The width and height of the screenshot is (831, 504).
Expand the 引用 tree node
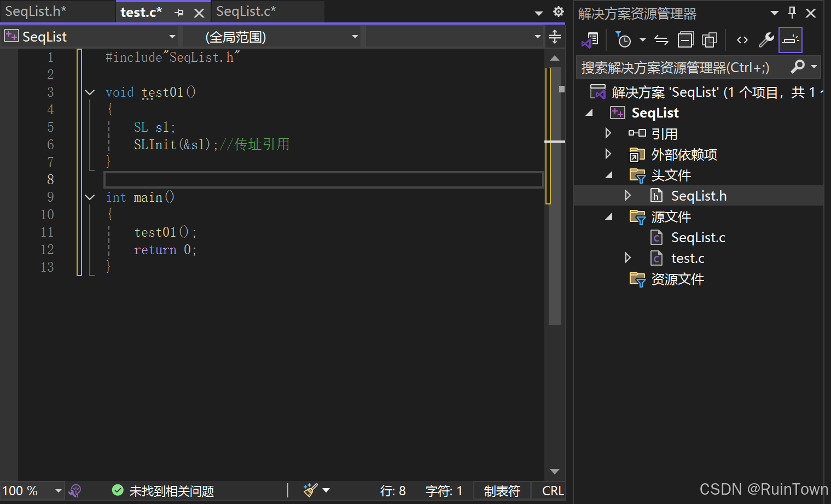608,133
